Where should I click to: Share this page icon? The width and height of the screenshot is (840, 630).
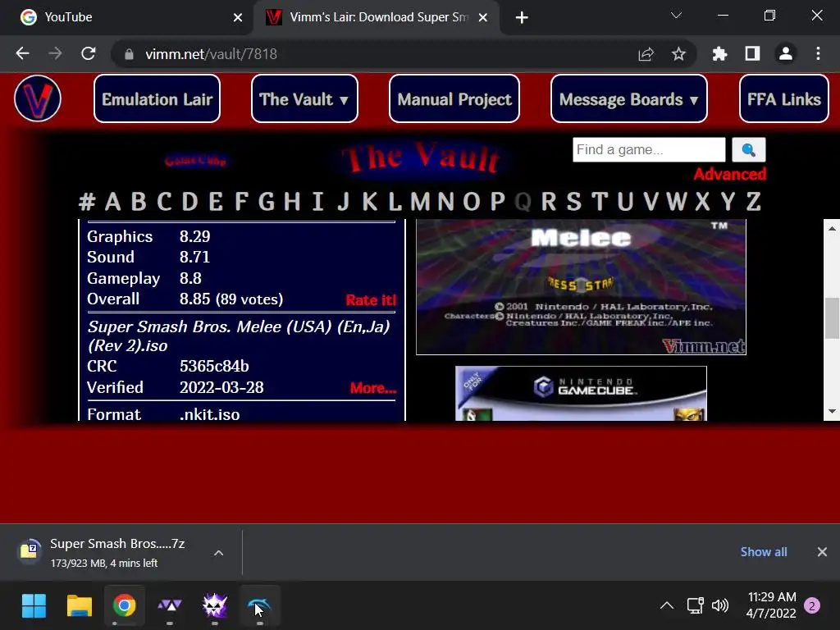pos(646,53)
